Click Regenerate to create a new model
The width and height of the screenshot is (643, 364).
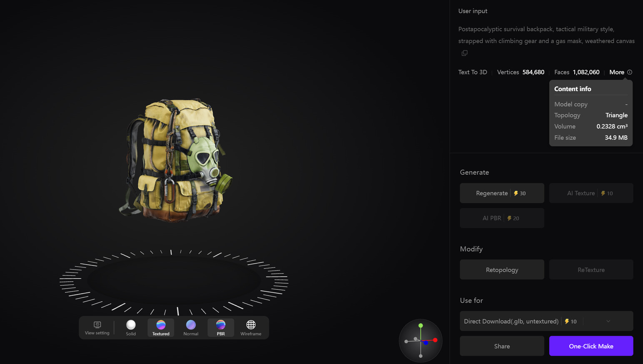tap(502, 193)
